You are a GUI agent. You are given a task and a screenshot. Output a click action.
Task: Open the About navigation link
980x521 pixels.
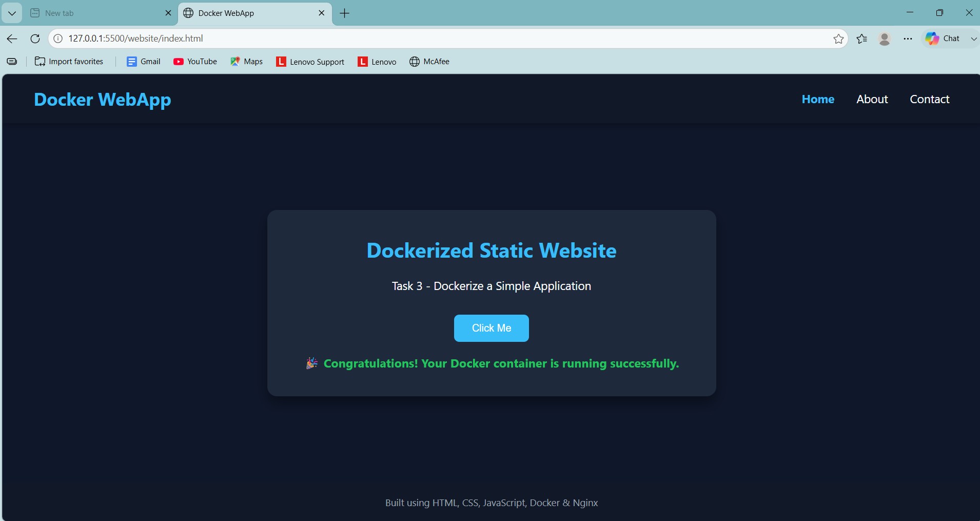pos(872,99)
